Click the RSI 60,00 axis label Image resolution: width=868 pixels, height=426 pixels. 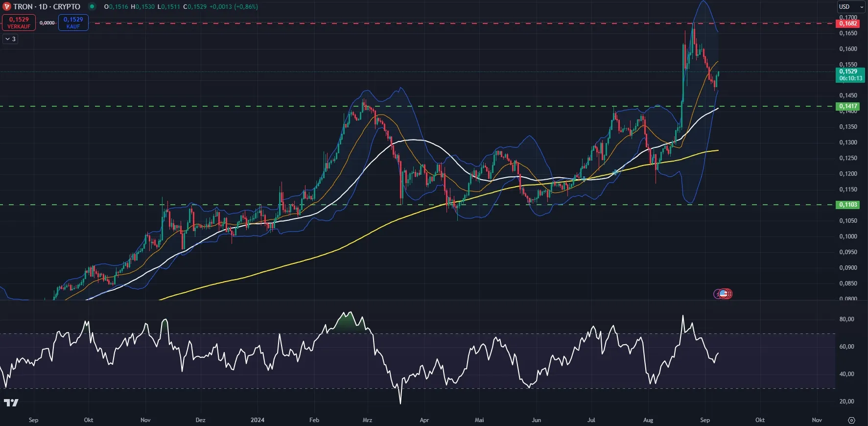point(846,347)
